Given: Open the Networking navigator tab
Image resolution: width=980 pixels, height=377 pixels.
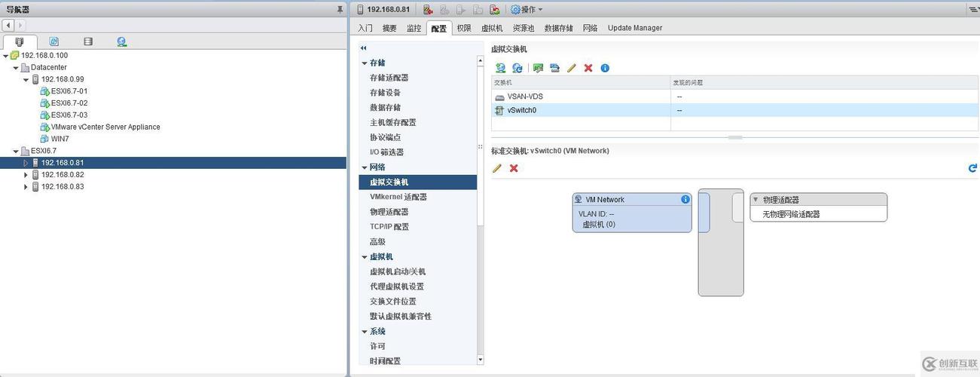Looking at the screenshot, I should [x=122, y=41].
